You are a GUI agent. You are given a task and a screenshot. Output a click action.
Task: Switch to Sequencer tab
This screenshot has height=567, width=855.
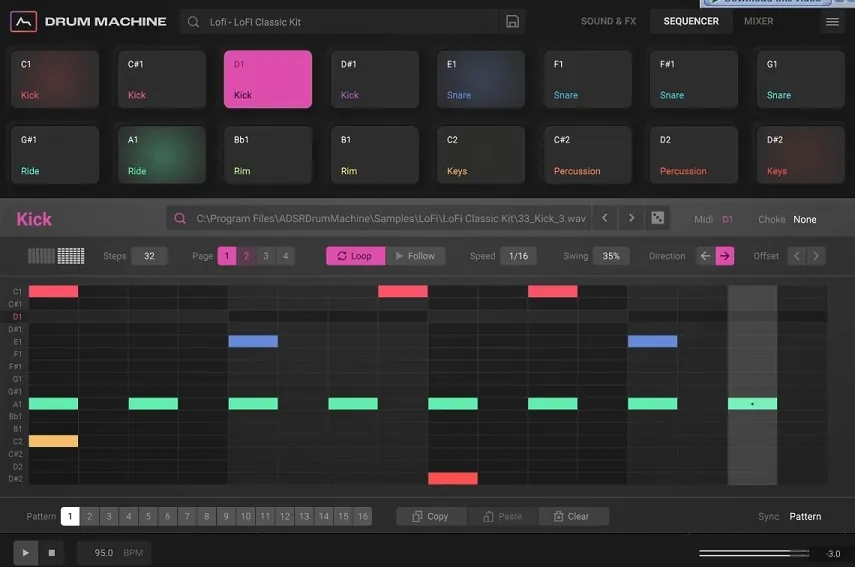(x=691, y=21)
